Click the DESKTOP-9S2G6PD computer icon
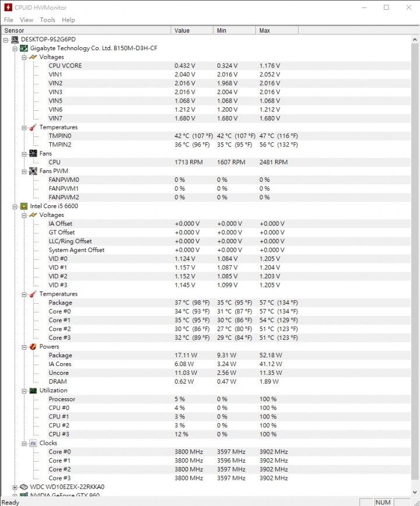Screen dimensions: 420x506 coord(15,40)
